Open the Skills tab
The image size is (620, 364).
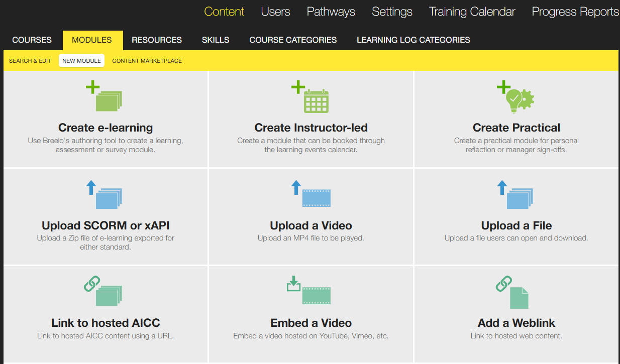(216, 40)
